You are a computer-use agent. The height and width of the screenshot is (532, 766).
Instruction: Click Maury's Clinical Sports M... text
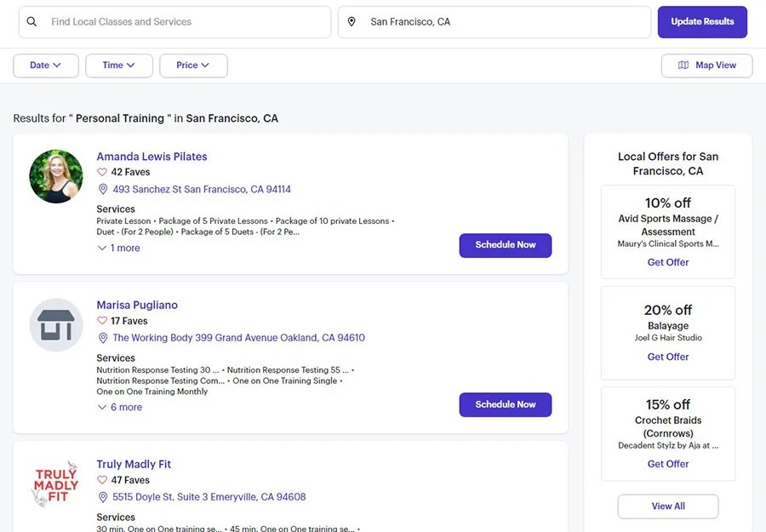click(x=668, y=243)
